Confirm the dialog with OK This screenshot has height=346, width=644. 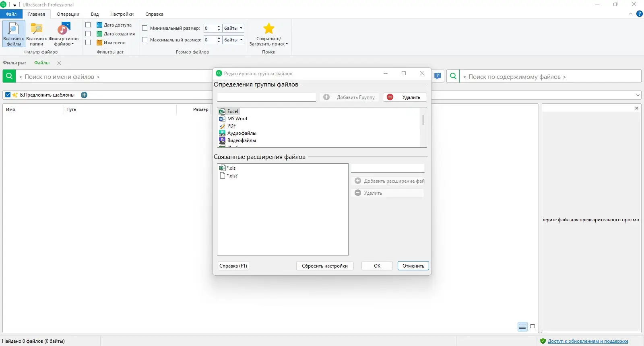pos(377,266)
